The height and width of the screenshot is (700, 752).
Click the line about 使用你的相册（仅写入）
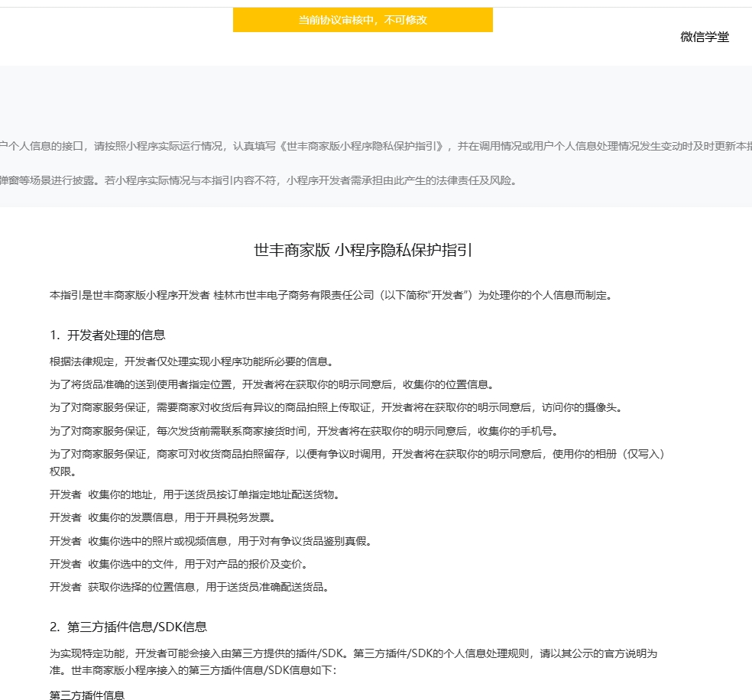(x=358, y=462)
